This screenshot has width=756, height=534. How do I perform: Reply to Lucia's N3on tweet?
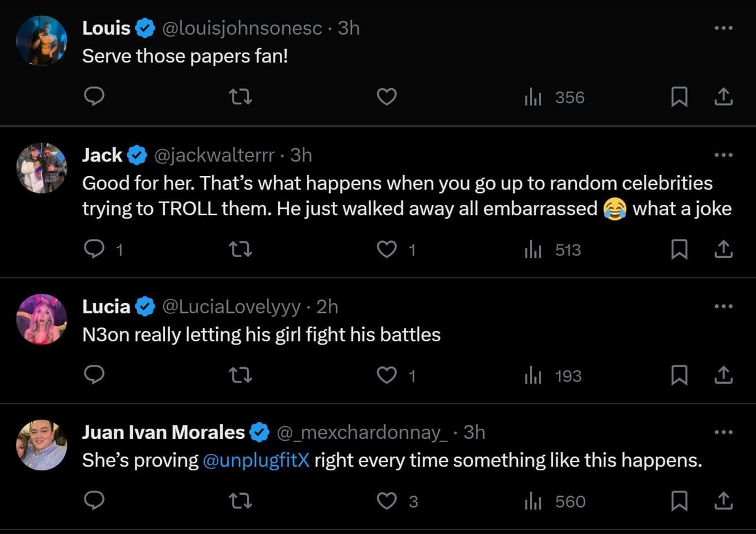(94, 376)
